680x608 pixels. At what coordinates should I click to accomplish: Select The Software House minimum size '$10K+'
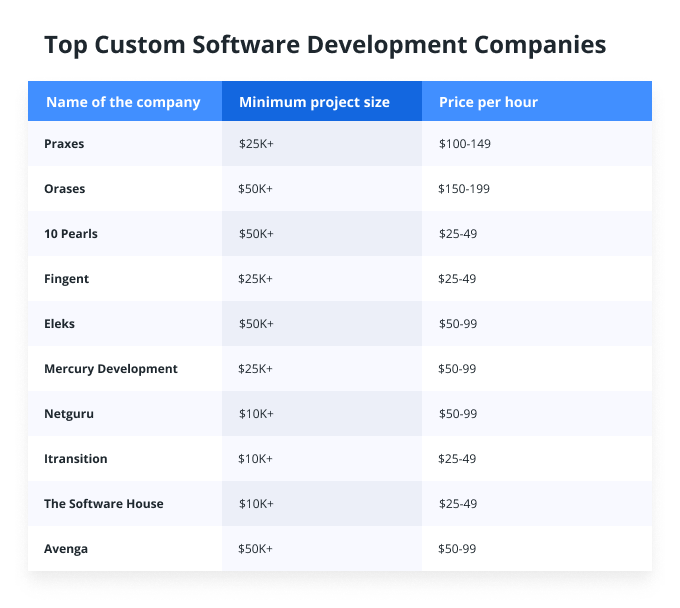pos(256,504)
